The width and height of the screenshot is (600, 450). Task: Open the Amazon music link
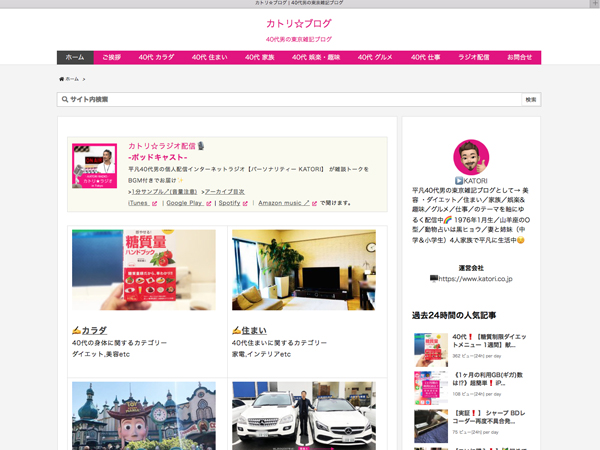click(x=284, y=203)
